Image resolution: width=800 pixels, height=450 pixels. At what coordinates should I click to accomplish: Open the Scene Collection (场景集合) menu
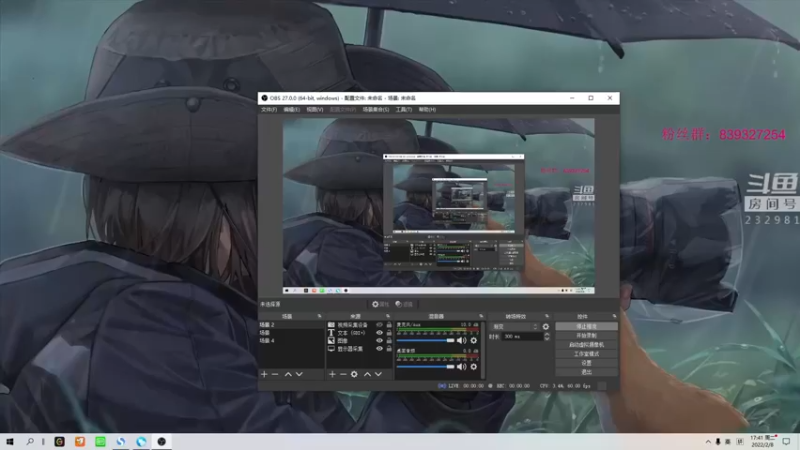[376, 110]
